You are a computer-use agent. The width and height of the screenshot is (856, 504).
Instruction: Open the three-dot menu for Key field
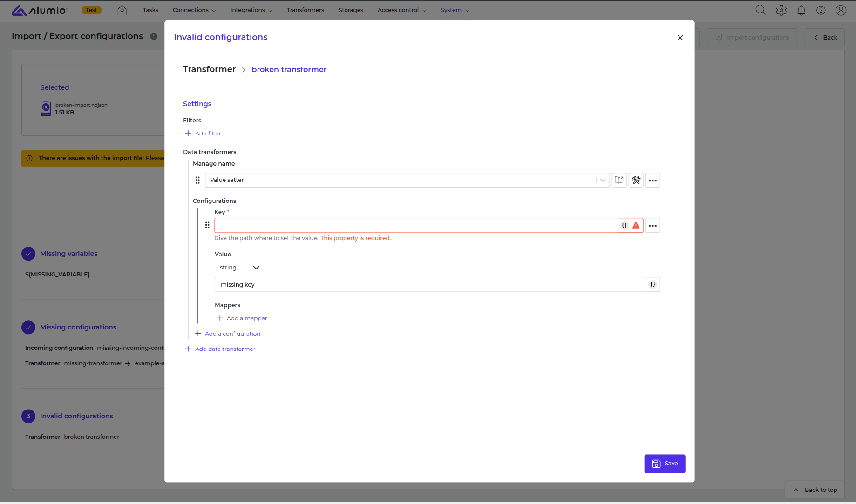[x=652, y=226]
